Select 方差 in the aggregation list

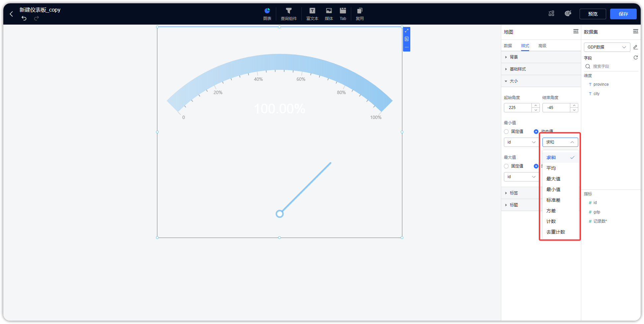[x=560, y=211]
